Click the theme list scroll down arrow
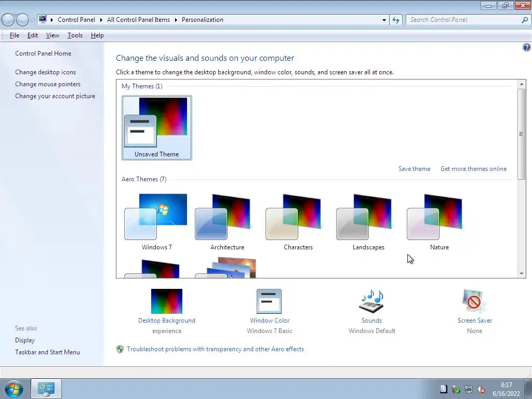Image resolution: width=532 pixels, height=399 pixels. click(522, 273)
